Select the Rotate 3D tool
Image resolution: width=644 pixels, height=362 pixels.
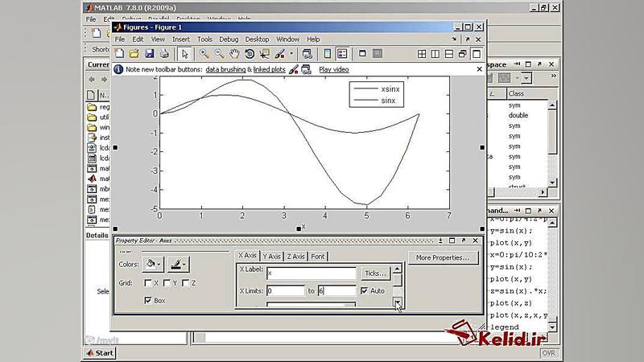tap(250, 54)
